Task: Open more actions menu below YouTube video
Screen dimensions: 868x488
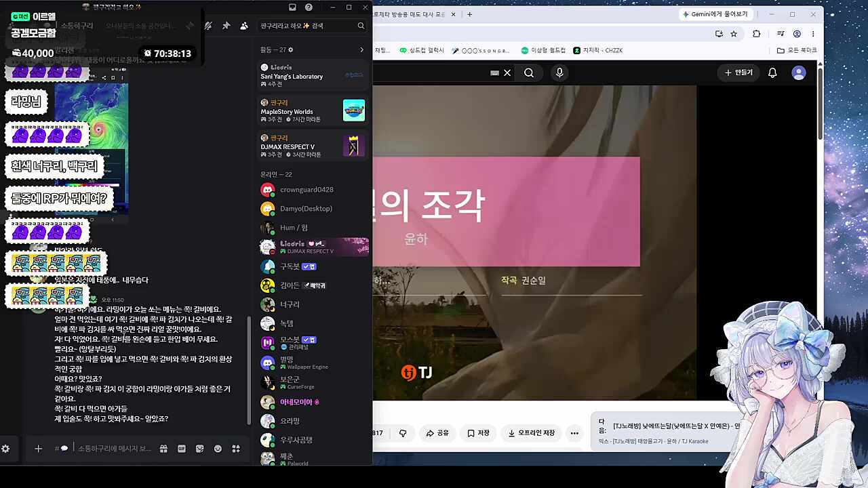Action: pos(574,433)
